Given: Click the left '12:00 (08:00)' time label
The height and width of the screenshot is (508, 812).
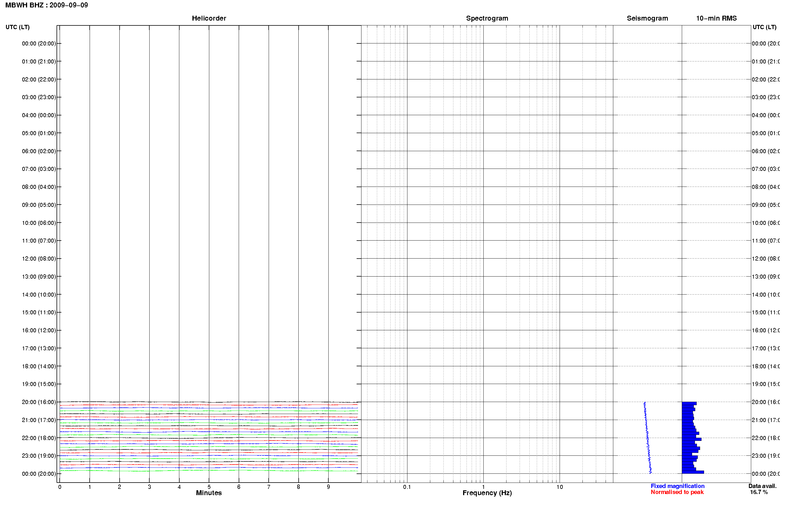Looking at the screenshot, I should click(39, 259).
